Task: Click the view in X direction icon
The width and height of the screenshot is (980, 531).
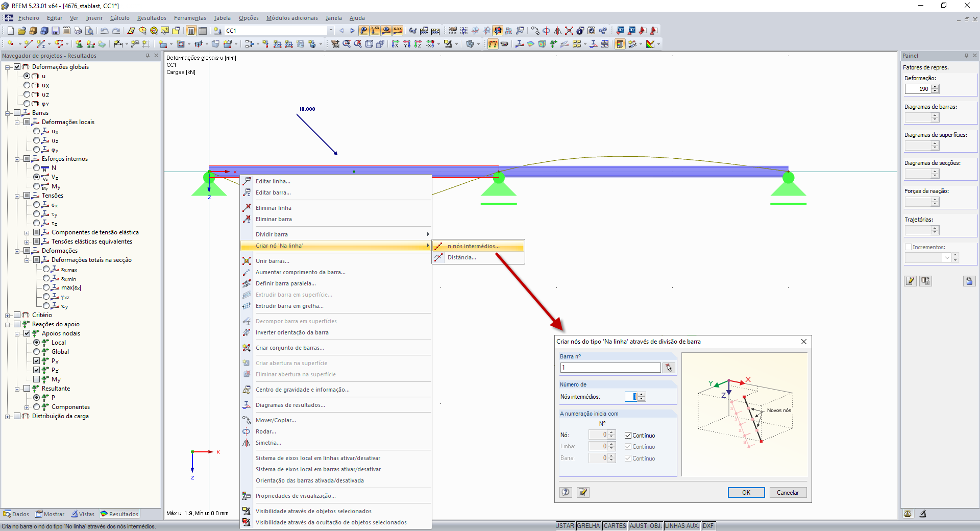Action: [395, 44]
